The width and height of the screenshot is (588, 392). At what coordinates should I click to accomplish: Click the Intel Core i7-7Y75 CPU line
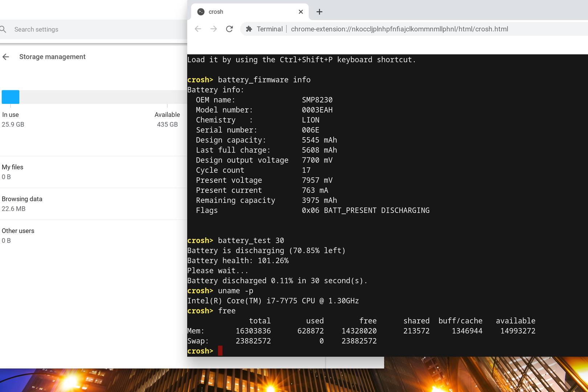coord(273,301)
